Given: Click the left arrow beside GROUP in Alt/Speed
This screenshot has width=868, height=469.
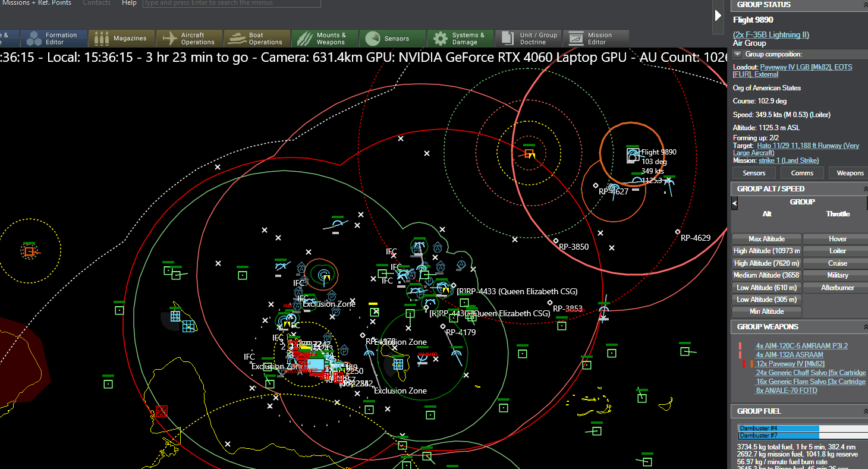Looking at the screenshot, I should coord(734,203).
